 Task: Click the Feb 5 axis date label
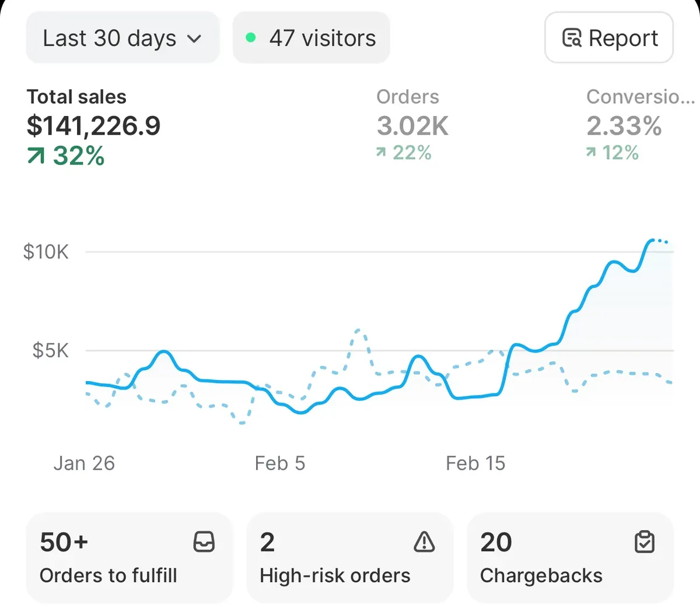280,463
